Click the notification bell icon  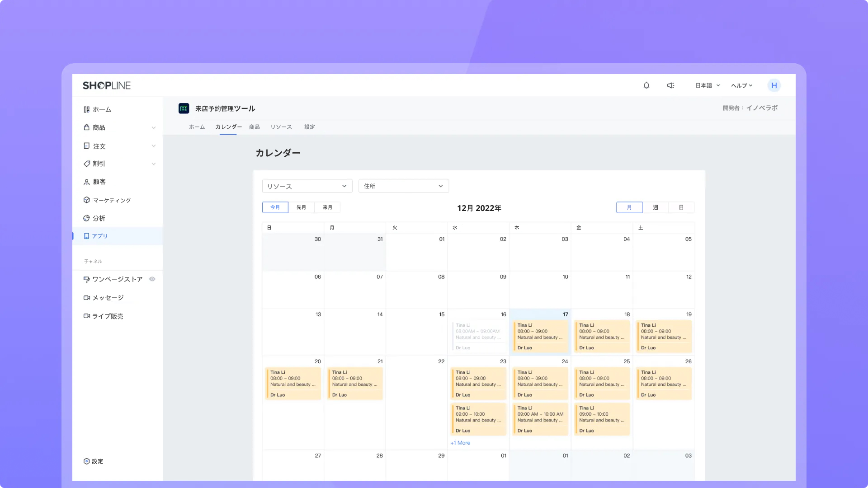[x=646, y=85]
